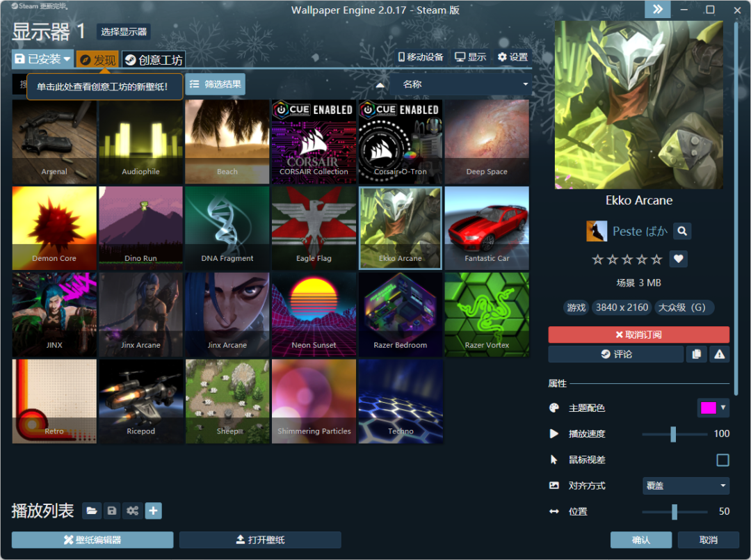Click the right panel vertical scrollbar
This screenshot has width=751, height=560.
tap(736, 209)
